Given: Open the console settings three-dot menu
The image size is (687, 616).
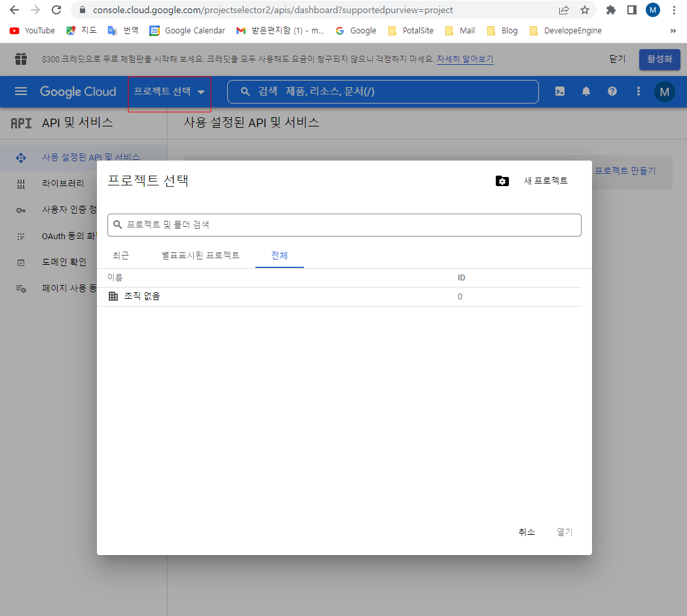Looking at the screenshot, I should 639,91.
